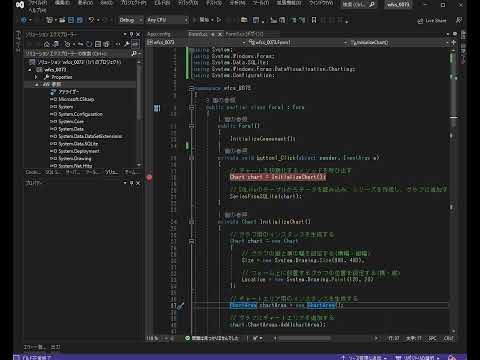The height and width of the screenshot is (360, 480).
Task: Close the Form1.cs editor tab
Action: (220, 34)
